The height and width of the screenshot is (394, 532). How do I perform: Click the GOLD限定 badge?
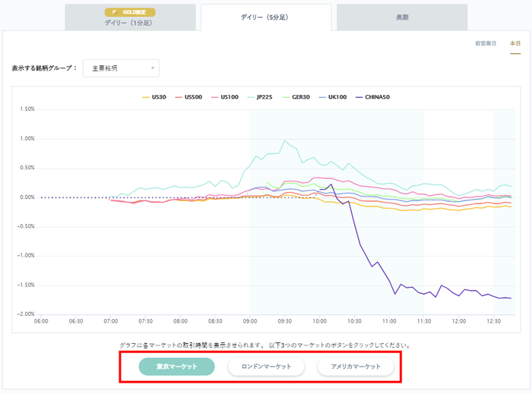pos(130,13)
